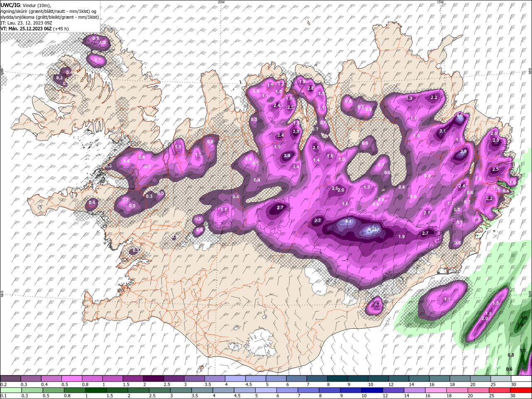Pick dark blue rain swatch between 10 and 12
532x399 pixels.
371,390
